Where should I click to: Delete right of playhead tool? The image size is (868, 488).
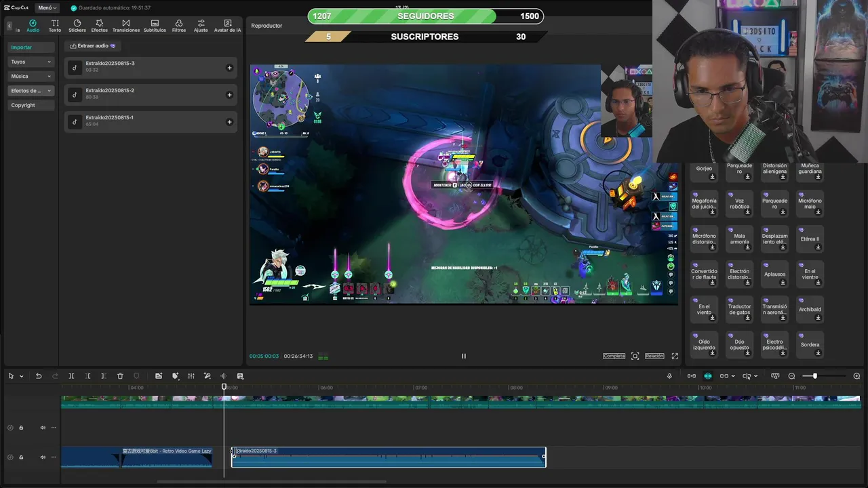pyautogui.click(x=103, y=376)
